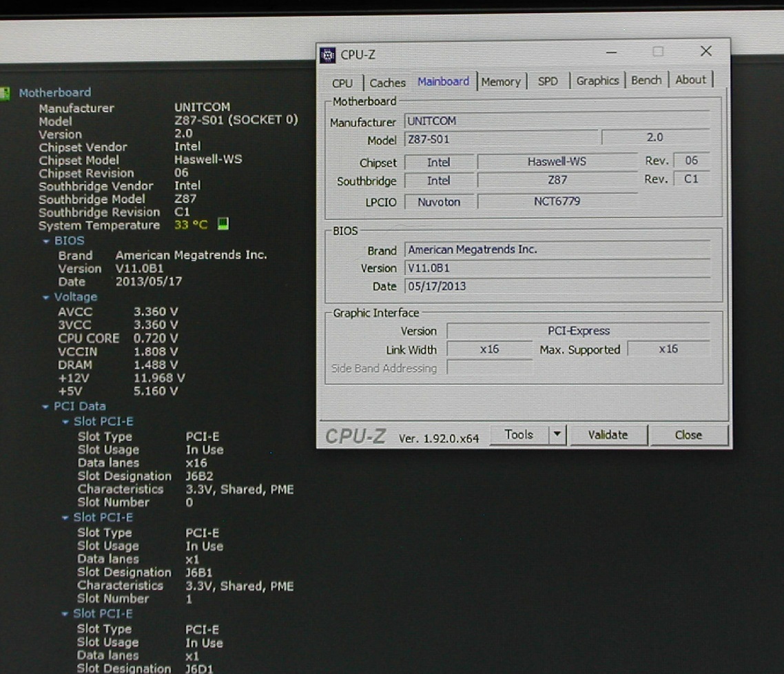Collapse the BIOS tree section
The height and width of the screenshot is (674, 784).
click(46, 241)
